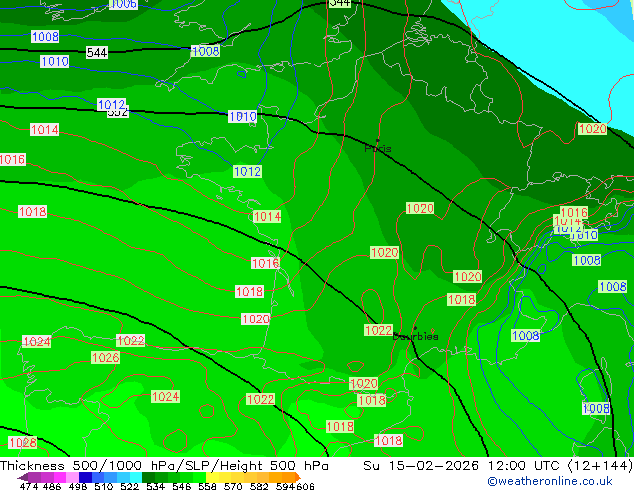
Task: Click the 1026 isobar label
Action: click(x=106, y=357)
